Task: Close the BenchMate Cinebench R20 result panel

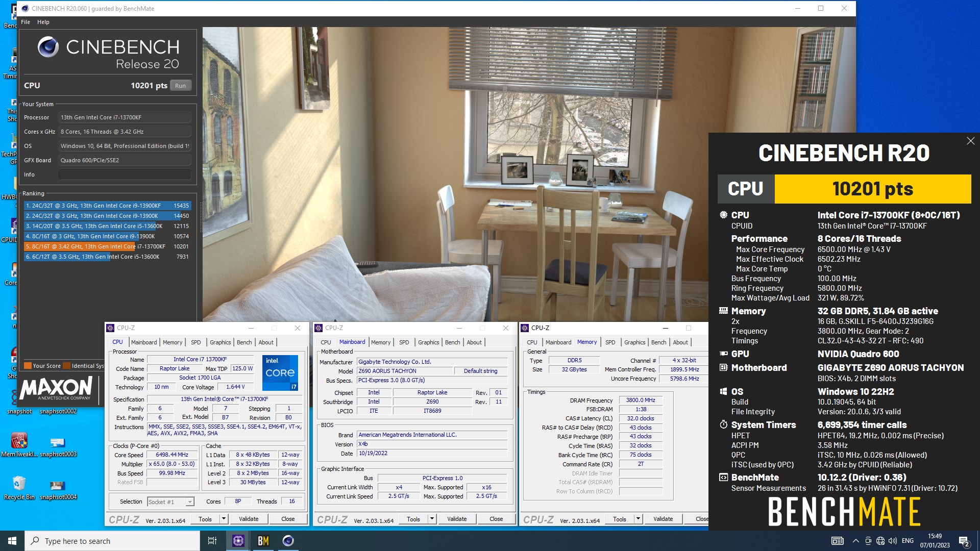Action: [x=970, y=141]
